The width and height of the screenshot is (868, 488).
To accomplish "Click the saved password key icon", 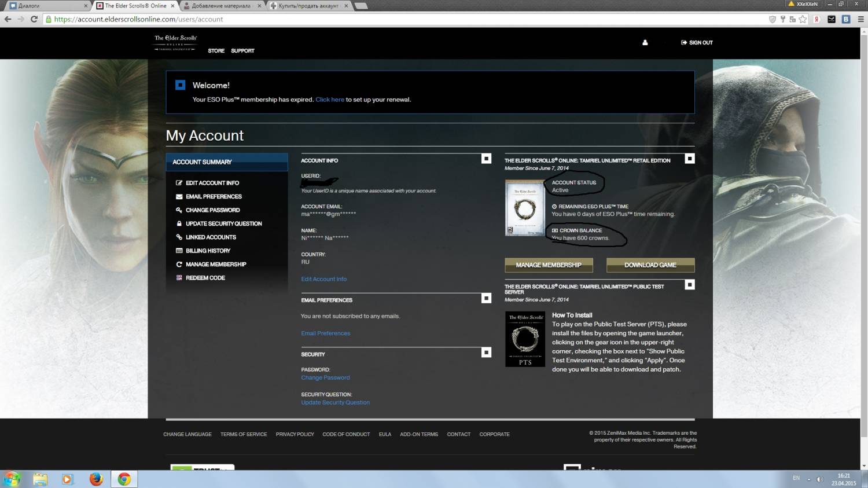I will pyautogui.click(x=783, y=19).
